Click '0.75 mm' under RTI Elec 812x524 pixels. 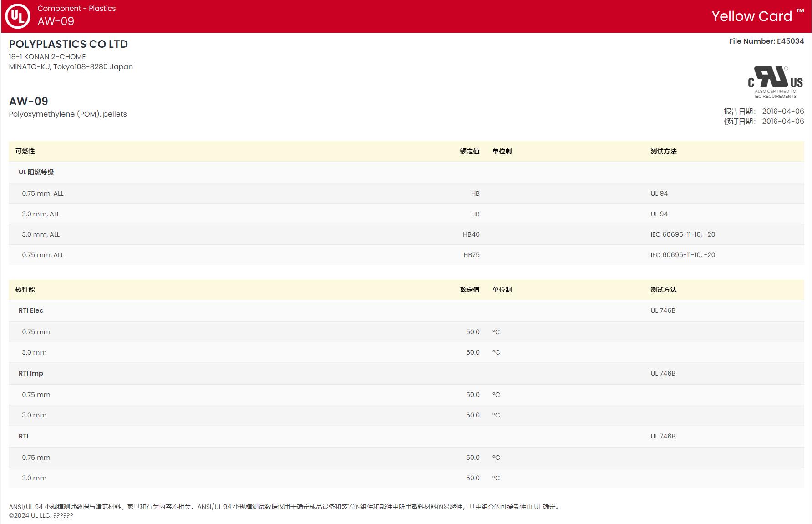point(36,332)
